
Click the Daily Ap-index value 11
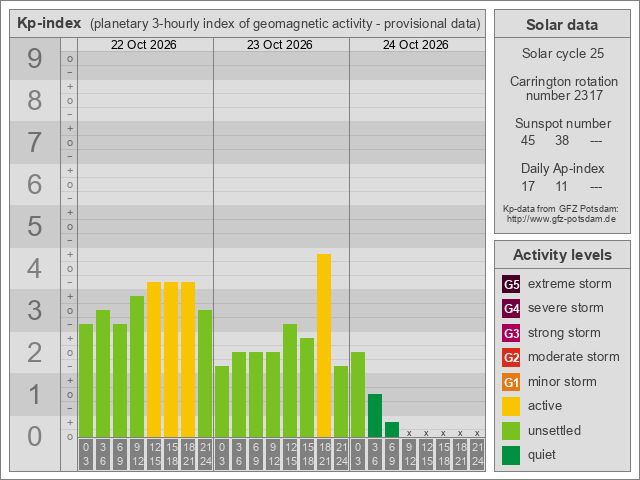click(x=562, y=187)
